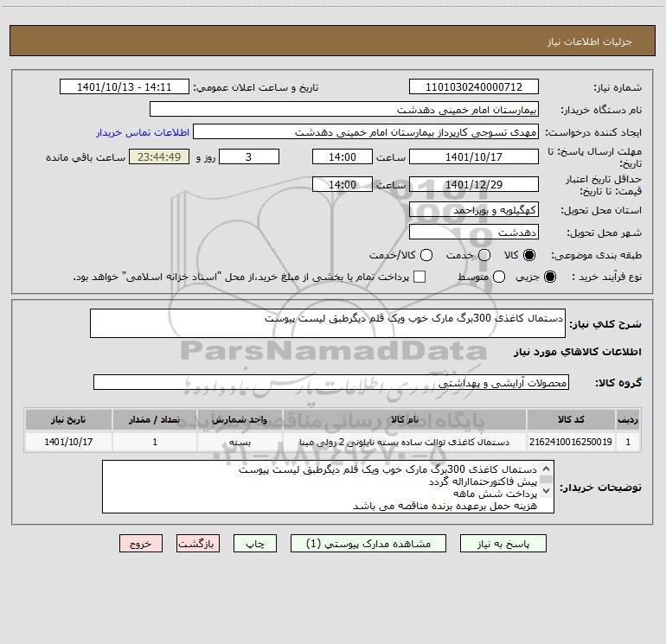Viewport: 666px width, 644px height.
Task: Click the چاپ print button
Action: 255,544
